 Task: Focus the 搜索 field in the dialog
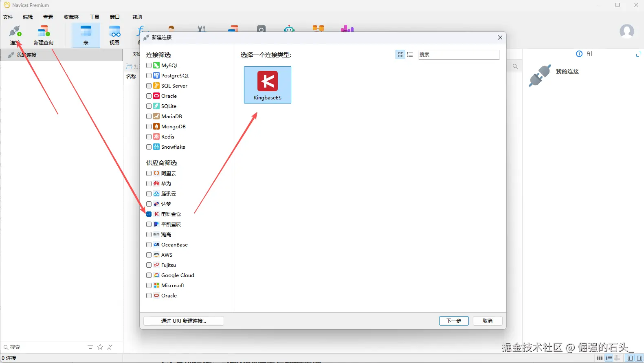[459, 55]
